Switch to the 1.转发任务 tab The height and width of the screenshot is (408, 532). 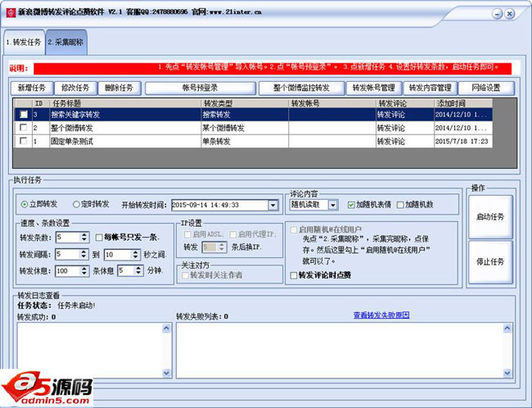coord(24,42)
